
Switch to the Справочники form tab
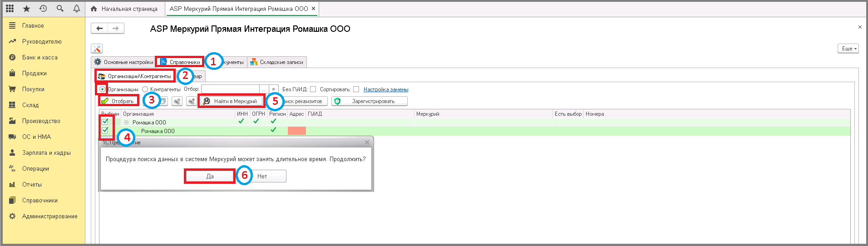click(180, 62)
